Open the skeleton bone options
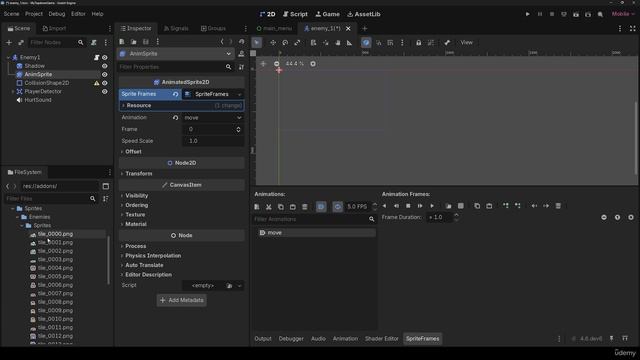Screen dimensions: 640x360 (x=447, y=42)
